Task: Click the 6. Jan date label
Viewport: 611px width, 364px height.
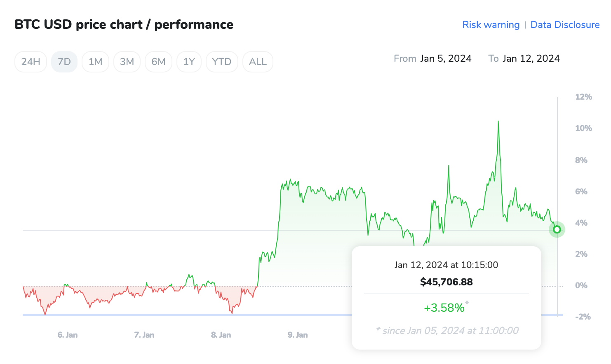Action: pyautogui.click(x=68, y=335)
